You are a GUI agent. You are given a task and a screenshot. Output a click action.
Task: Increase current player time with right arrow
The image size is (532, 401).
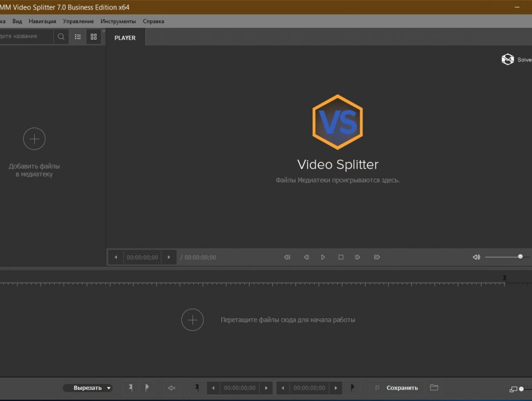click(x=169, y=257)
